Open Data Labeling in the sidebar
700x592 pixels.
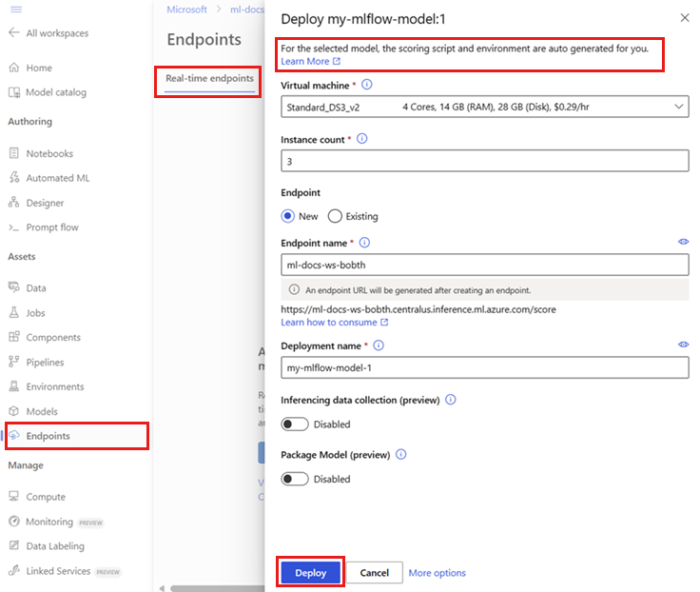[55, 546]
